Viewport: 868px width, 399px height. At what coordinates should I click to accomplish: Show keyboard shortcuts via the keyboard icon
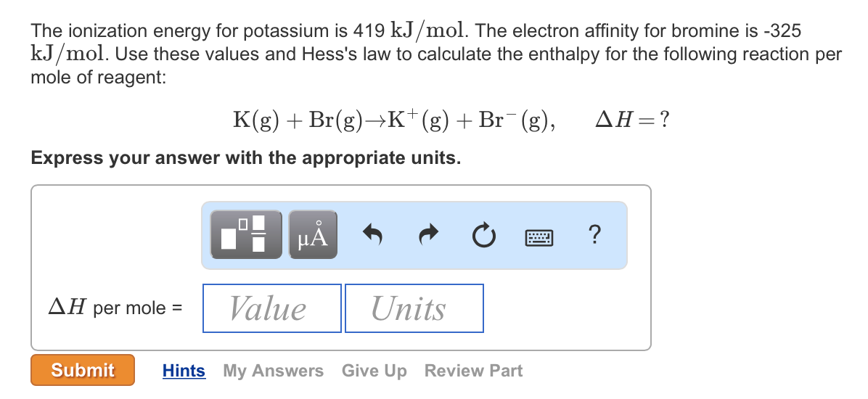(x=539, y=239)
